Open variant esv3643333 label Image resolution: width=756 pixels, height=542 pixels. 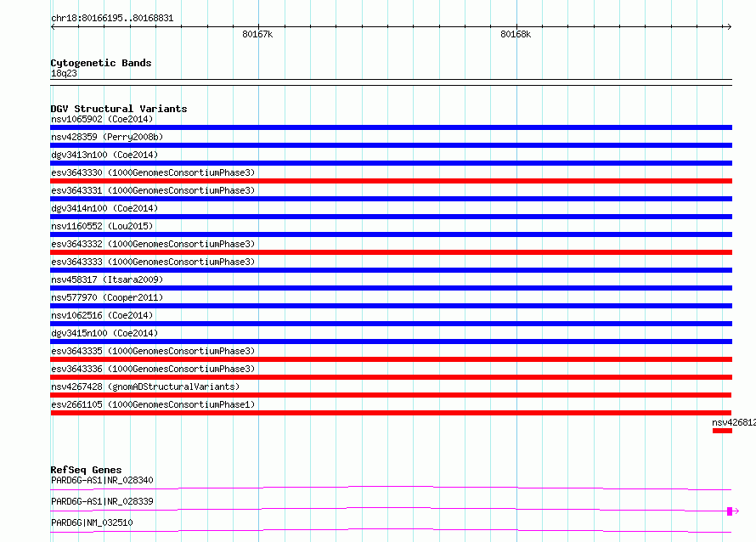click(153, 262)
